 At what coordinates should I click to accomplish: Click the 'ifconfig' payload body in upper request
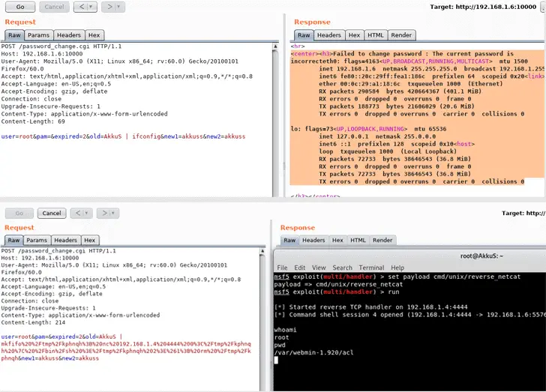pos(123,136)
